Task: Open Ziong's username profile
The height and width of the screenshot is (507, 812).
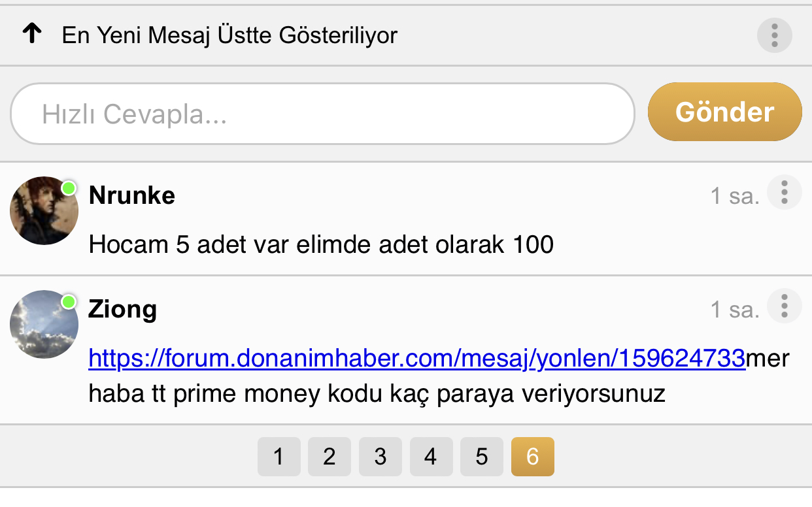Action: [x=122, y=309]
